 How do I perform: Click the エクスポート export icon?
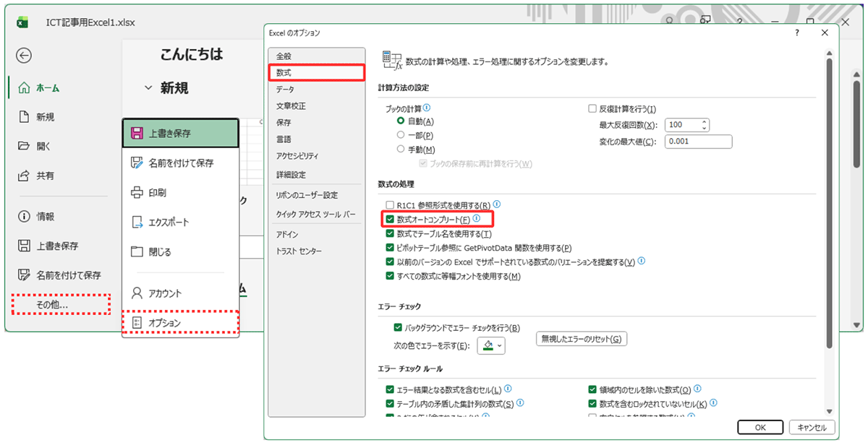136,223
